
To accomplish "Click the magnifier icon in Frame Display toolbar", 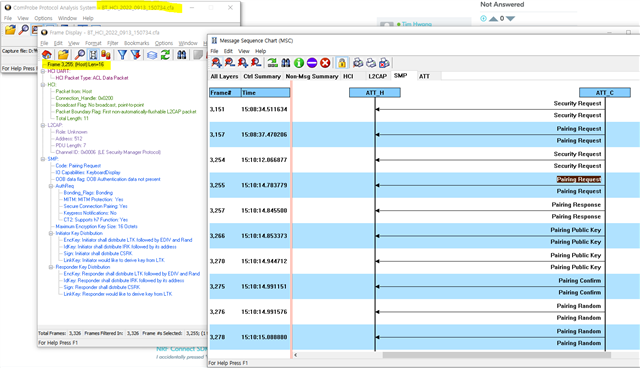I will tap(80, 54).
